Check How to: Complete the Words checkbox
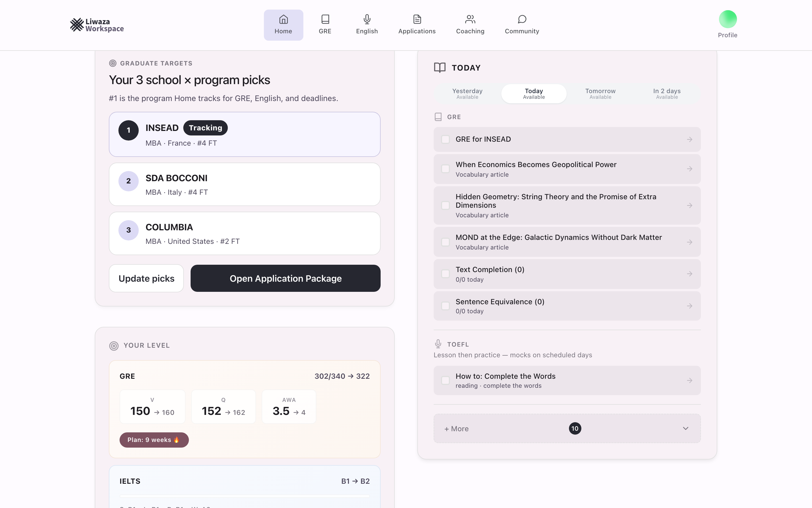Viewport: 812px width, 508px height. (445, 381)
